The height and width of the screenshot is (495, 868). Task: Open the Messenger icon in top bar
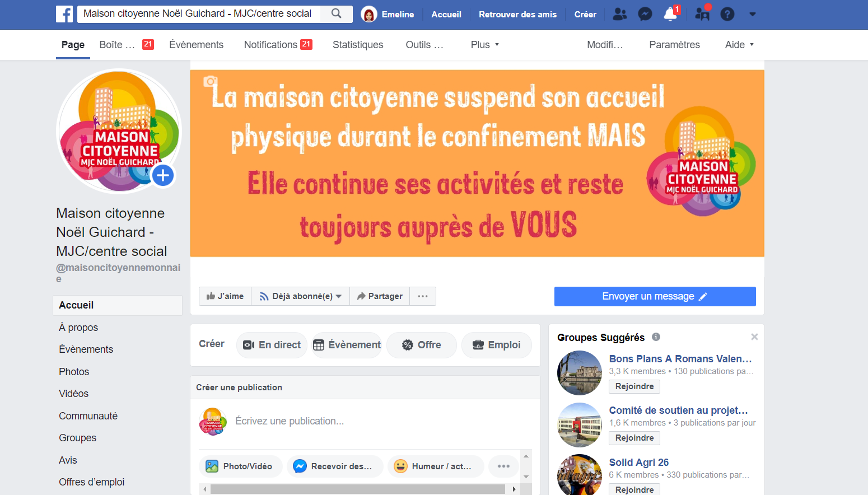tap(645, 14)
